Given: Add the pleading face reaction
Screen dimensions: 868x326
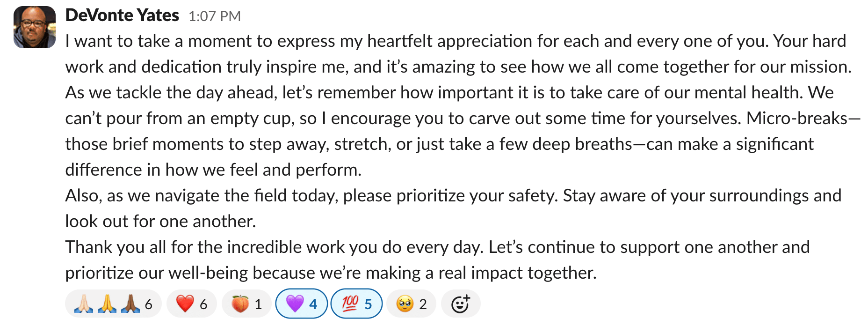Looking at the screenshot, I should click(411, 304).
